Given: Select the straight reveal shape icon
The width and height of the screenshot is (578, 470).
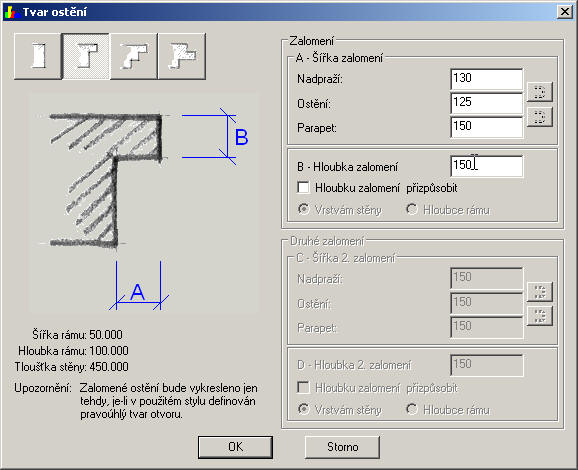Looking at the screenshot, I should pyautogui.click(x=38, y=56).
